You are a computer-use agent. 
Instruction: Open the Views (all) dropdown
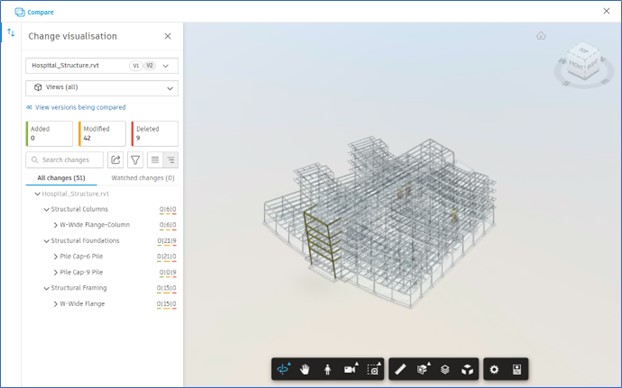coord(102,88)
